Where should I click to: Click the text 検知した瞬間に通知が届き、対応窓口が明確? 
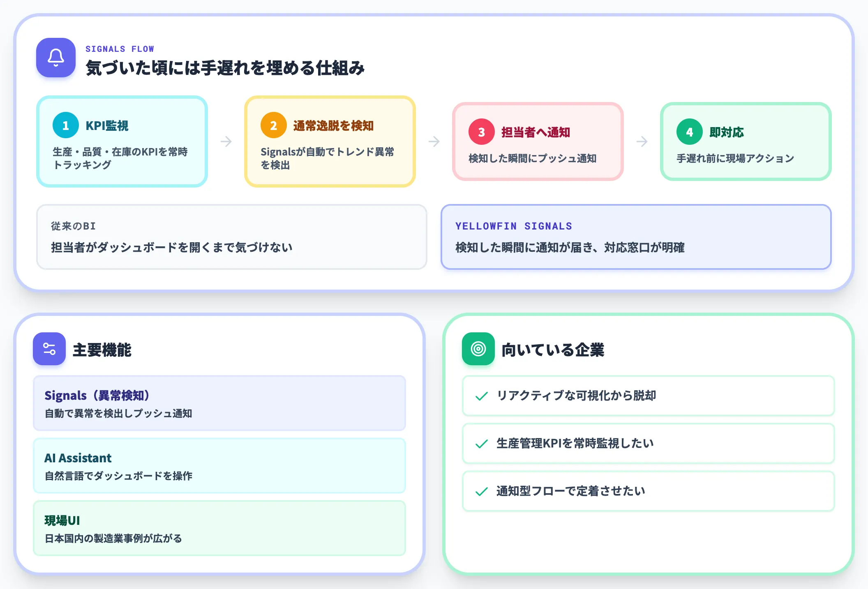tap(570, 247)
